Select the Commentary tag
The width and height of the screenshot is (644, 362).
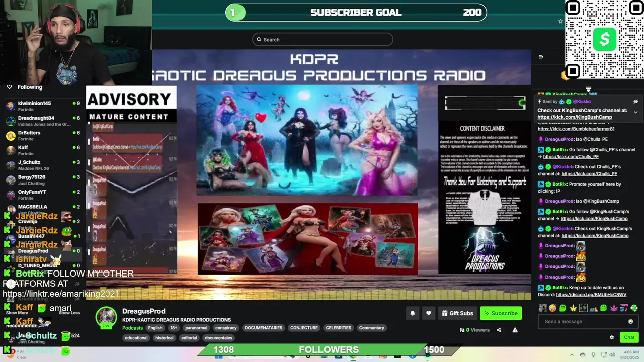tap(371, 328)
